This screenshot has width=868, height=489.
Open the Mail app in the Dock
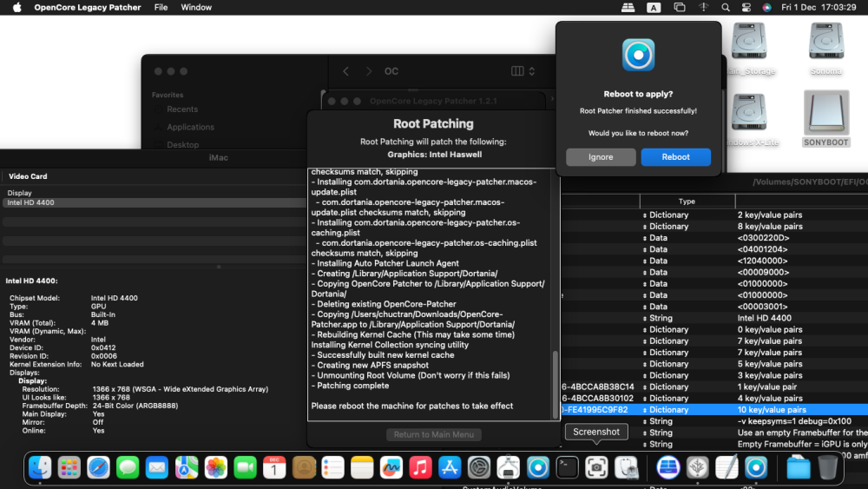157,468
